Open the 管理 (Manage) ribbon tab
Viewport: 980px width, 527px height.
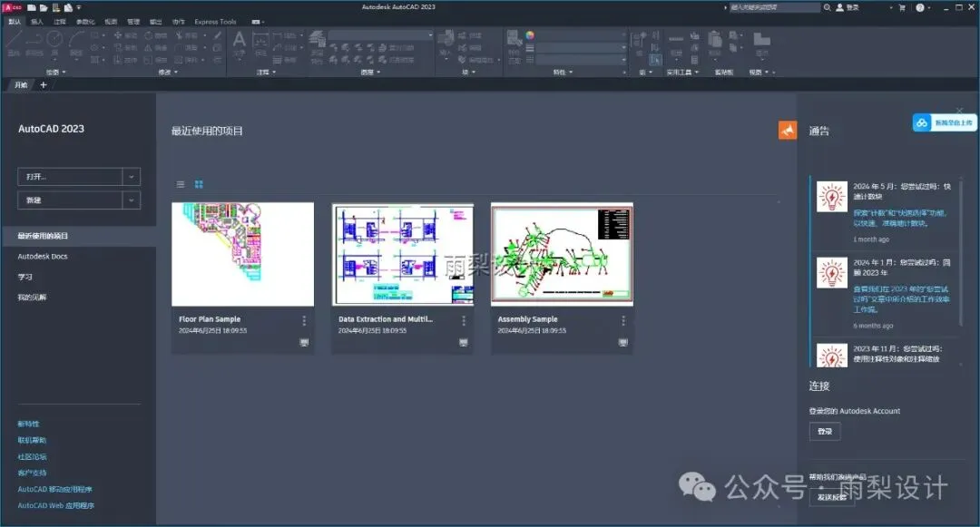coord(133,22)
